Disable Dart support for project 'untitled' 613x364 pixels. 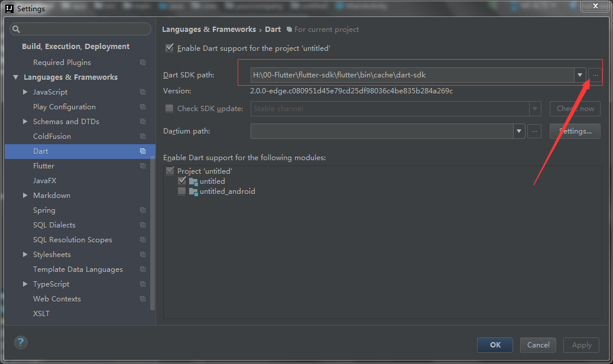[x=170, y=48]
